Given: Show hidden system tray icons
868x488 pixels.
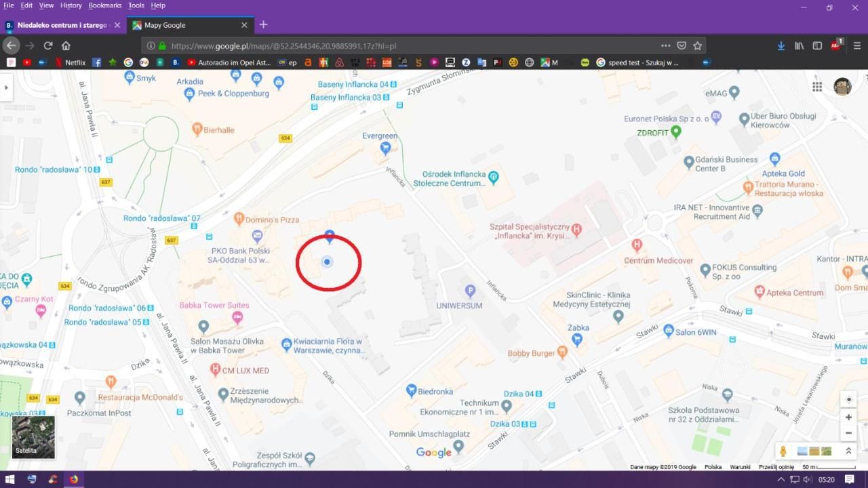Looking at the screenshot, I should (781, 479).
